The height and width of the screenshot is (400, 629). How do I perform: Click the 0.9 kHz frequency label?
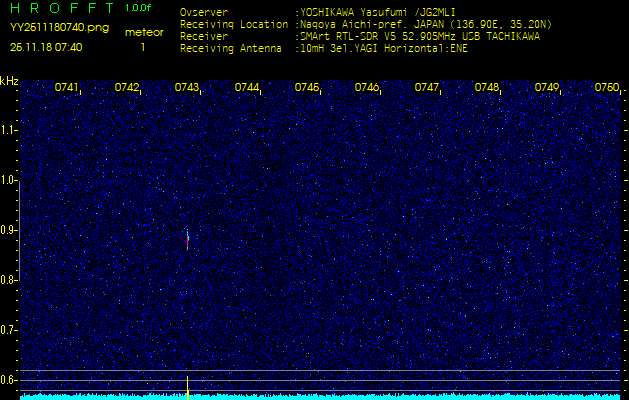(x=8, y=230)
